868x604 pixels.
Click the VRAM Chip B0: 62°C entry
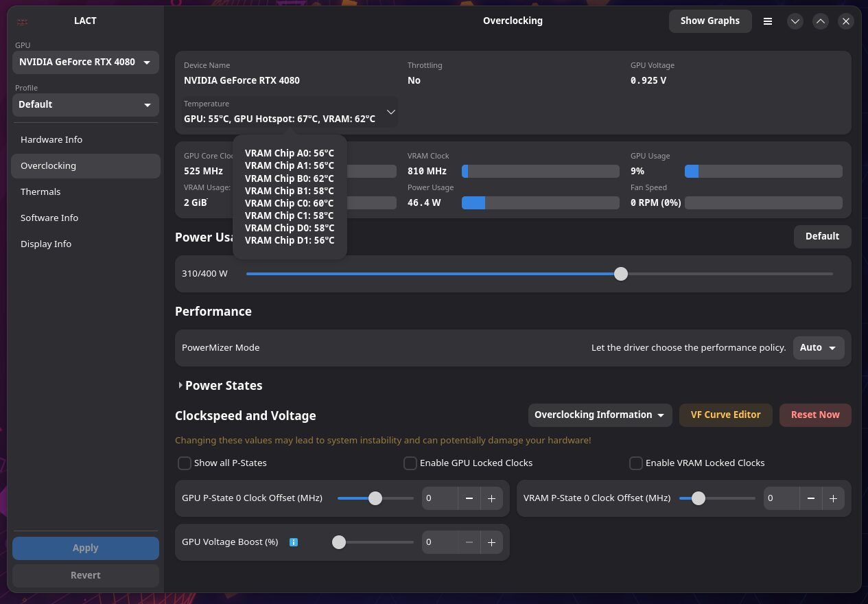pos(290,178)
